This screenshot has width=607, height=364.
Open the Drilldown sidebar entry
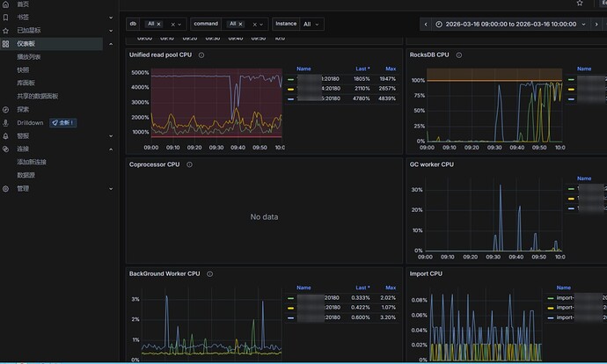(x=30, y=122)
